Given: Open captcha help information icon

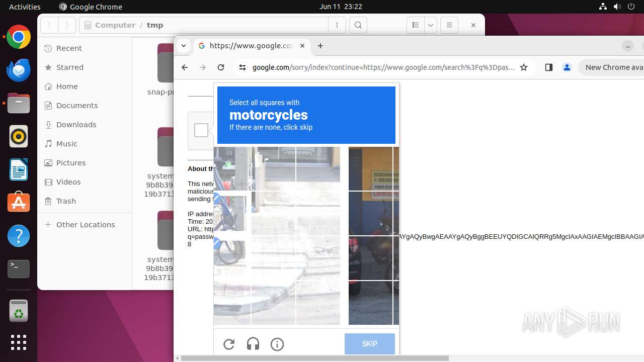Looking at the screenshot, I should click(x=277, y=344).
